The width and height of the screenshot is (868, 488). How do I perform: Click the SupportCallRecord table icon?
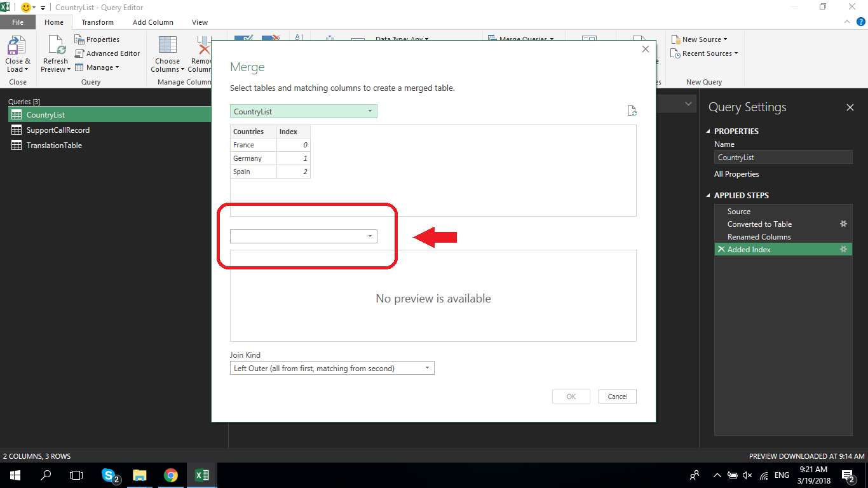click(x=17, y=130)
